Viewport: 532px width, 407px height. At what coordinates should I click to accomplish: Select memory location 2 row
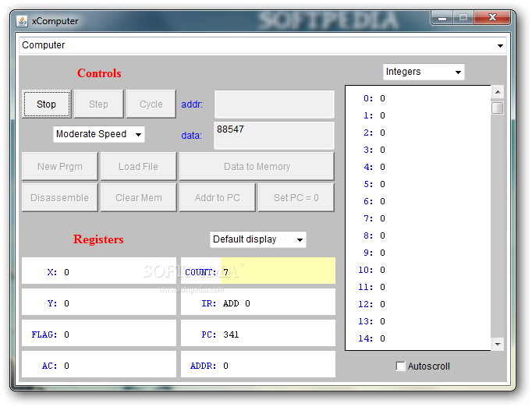[x=418, y=133]
